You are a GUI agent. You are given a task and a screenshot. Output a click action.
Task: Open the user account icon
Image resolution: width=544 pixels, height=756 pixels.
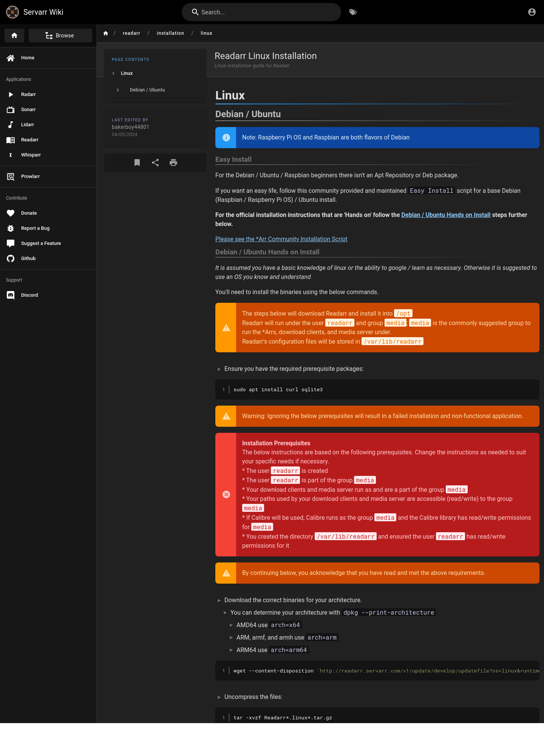tap(532, 12)
